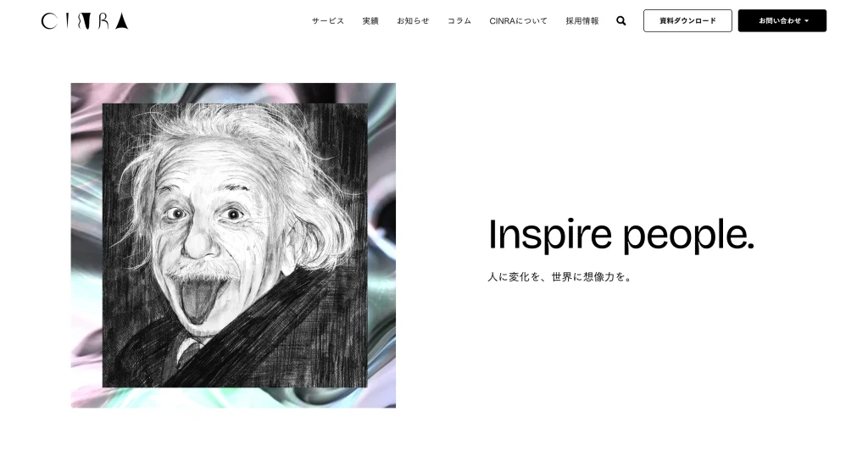The width and height of the screenshot is (868, 473).
Task: Expand the caret arrow beside お問い合わせ
Action: [x=807, y=21]
